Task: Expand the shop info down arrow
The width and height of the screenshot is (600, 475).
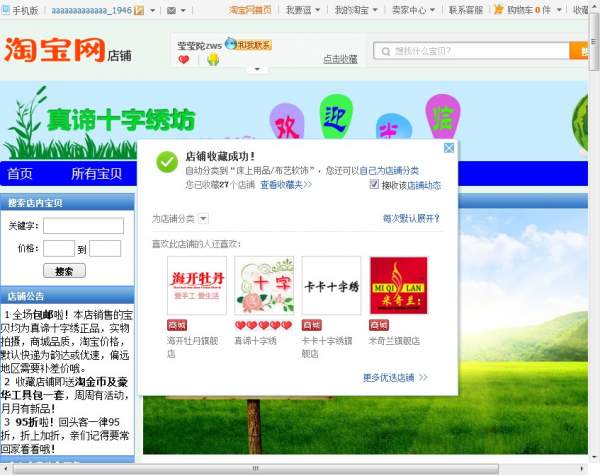Action: click(x=257, y=69)
